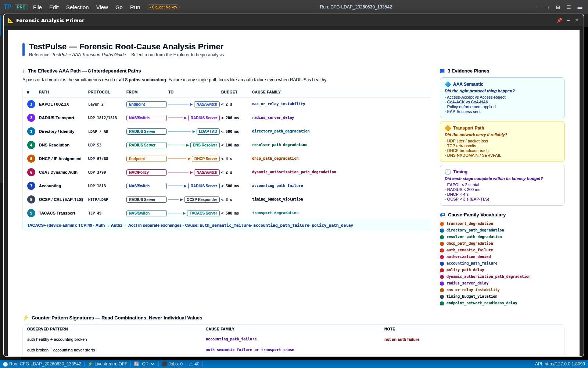The height and width of the screenshot is (368, 588).
Task: Open the Go menu
Action: 119,7
